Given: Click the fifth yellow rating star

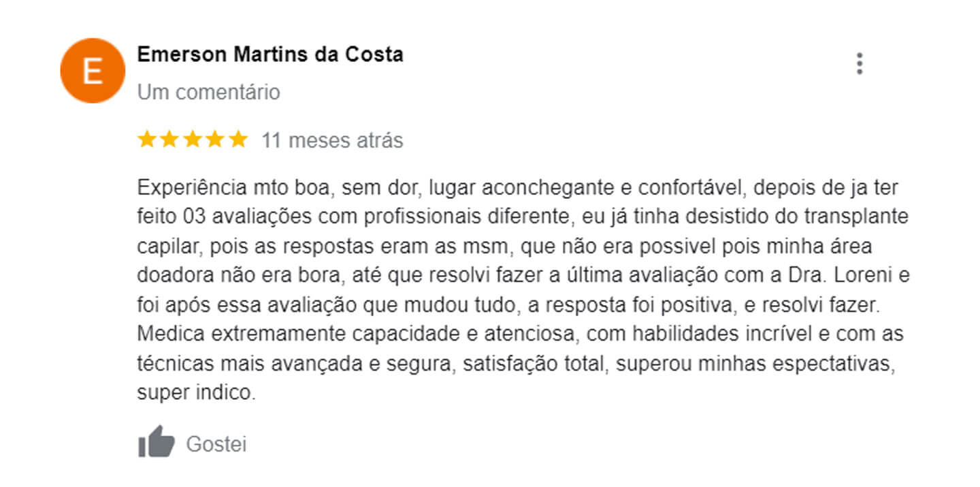Looking at the screenshot, I should (238, 140).
